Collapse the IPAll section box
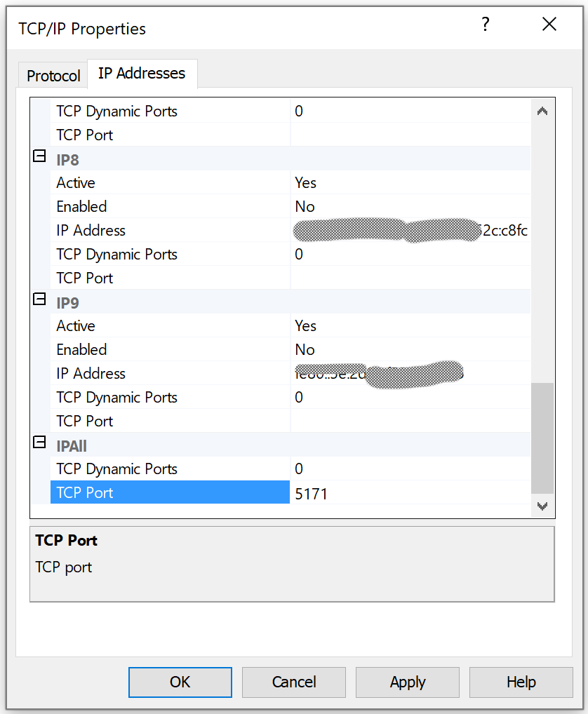This screenshot has height=714, width=588. [x=39, y=443]
